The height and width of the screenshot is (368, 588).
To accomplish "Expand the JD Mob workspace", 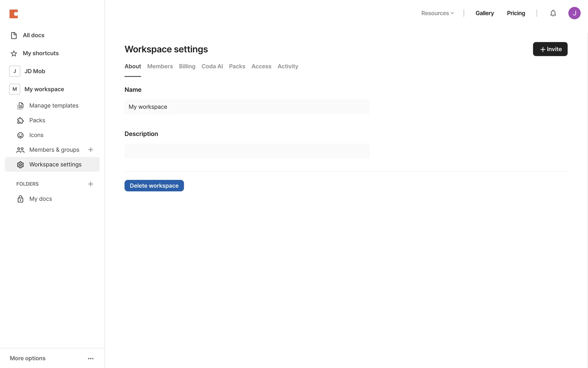I will (35, 71).
